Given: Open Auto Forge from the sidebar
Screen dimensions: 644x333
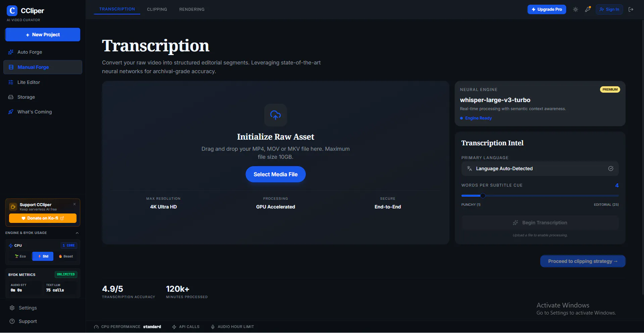Looking at the screenshot, I should click(43, 52).
